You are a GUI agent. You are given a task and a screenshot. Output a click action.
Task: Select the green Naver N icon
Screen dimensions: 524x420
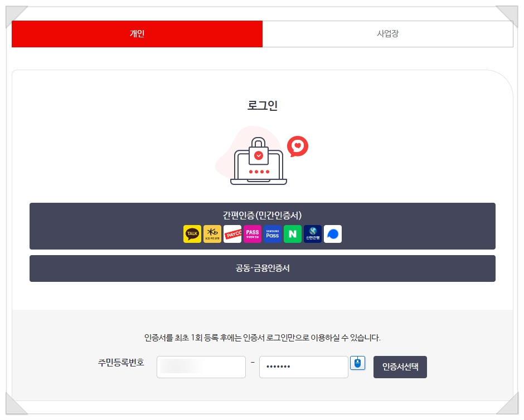(x=293, y=234)
